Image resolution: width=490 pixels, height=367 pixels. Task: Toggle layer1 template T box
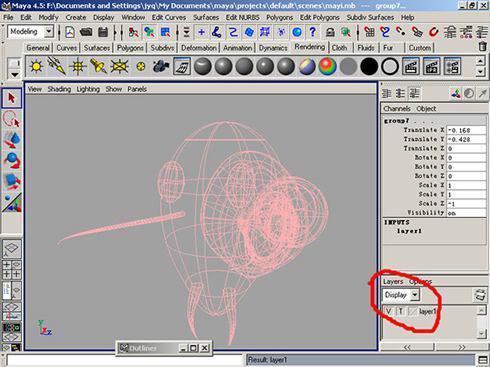click(x=401, y=311)
